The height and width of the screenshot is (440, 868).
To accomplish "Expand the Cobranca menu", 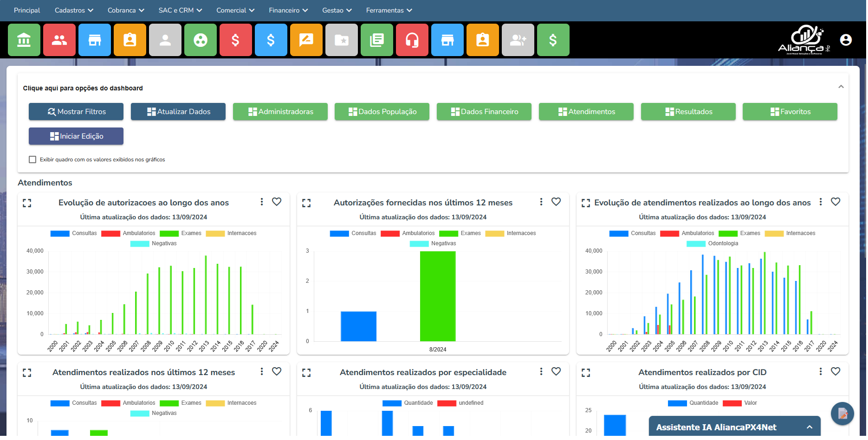I will click(126, 10).
